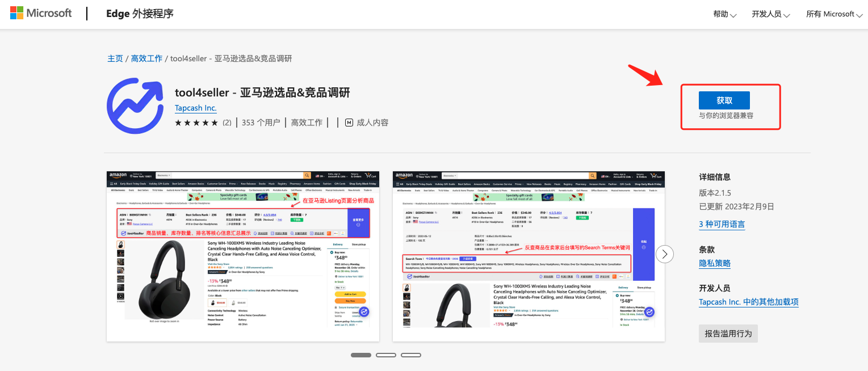Click the 开发人员 heading in the details sidebar

[x=715, y=288]
